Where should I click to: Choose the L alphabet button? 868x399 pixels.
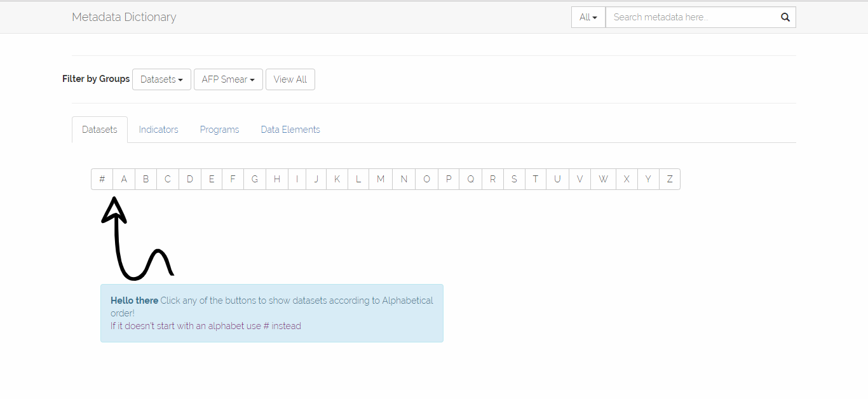click(x=358, y=179)
